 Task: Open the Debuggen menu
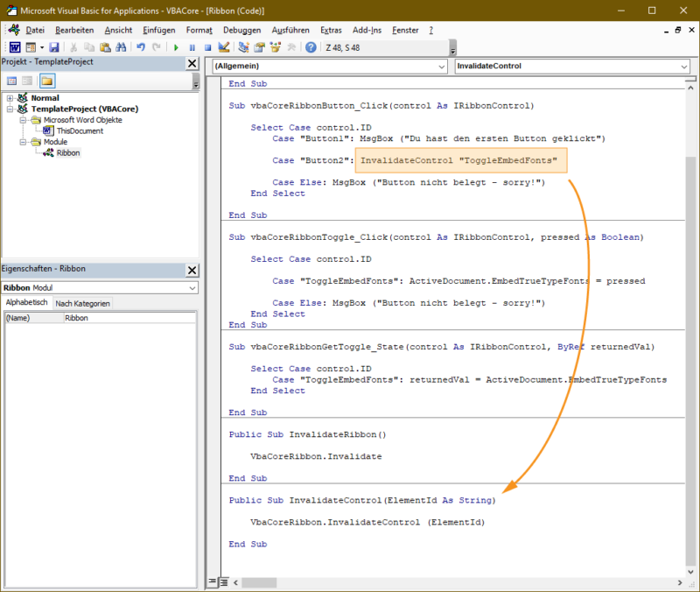click(241, 29)
